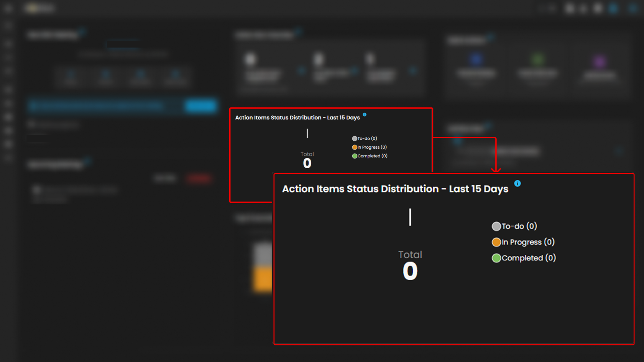Click the green Completed dot in enlarged legend
644x362 pixels.
tap(496, 258)
